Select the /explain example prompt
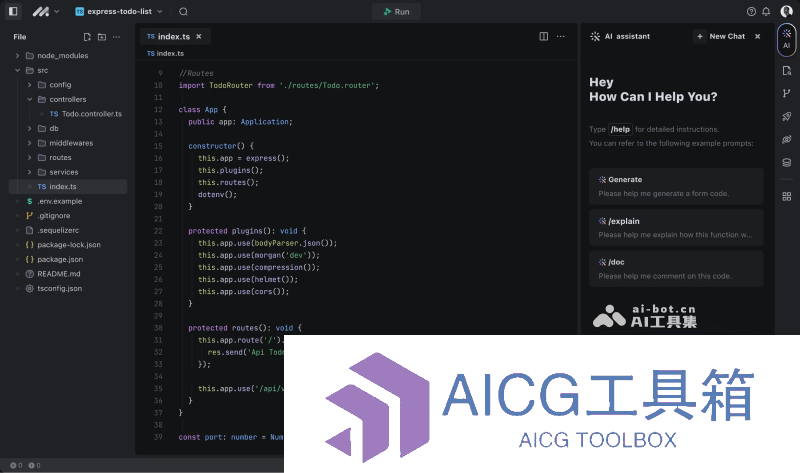 click(x=676, y=228)
